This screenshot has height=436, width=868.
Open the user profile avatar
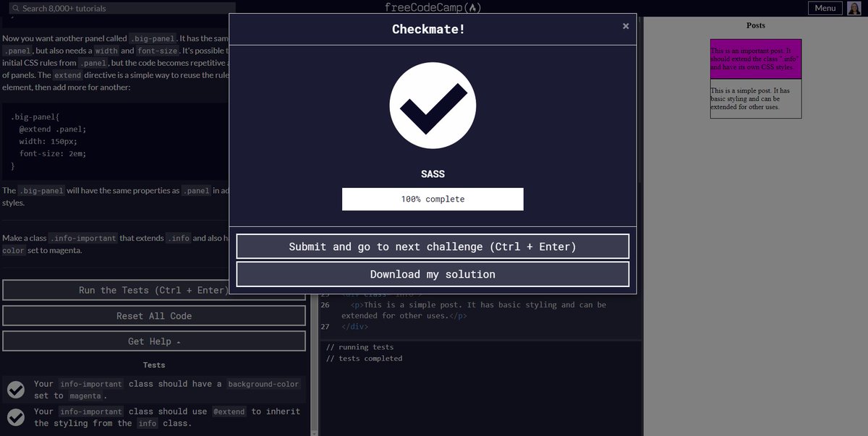(854, 8)
